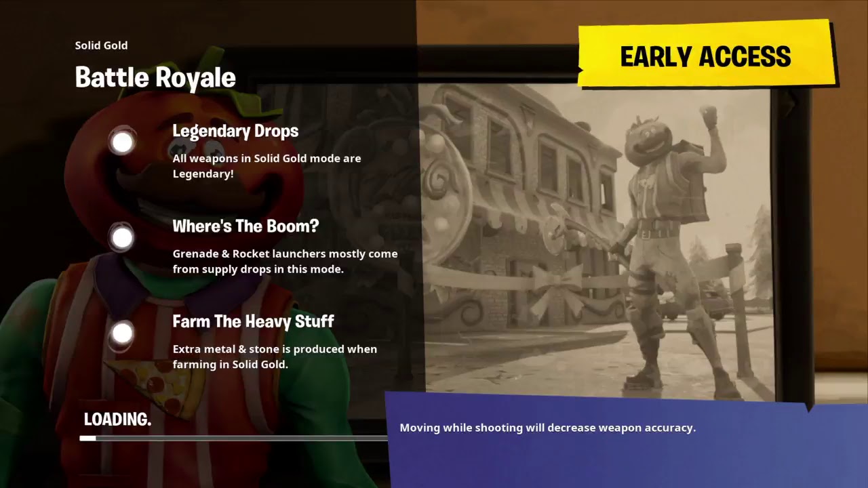Click the 'Farm The Heavy Stuff' heading
868x488 pixels.
(253, 321)
